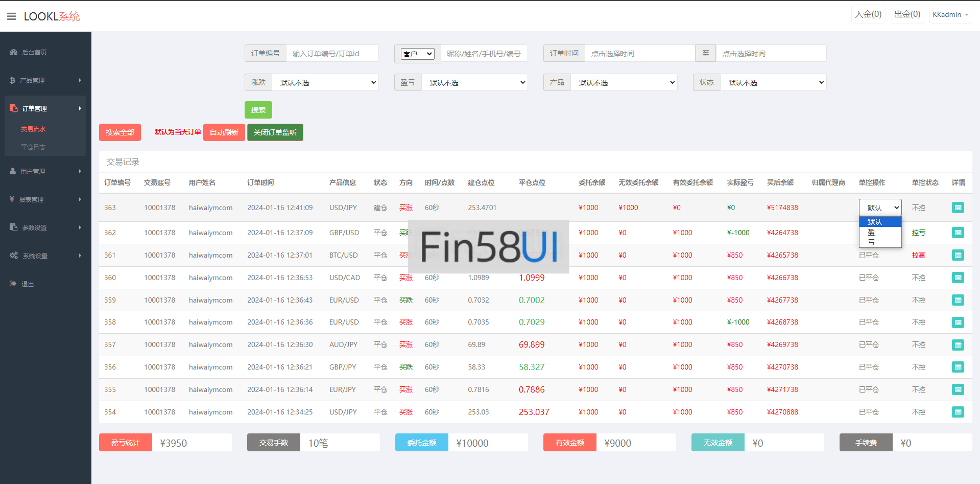Click details icon for order 362

click(x=958, y=233)
